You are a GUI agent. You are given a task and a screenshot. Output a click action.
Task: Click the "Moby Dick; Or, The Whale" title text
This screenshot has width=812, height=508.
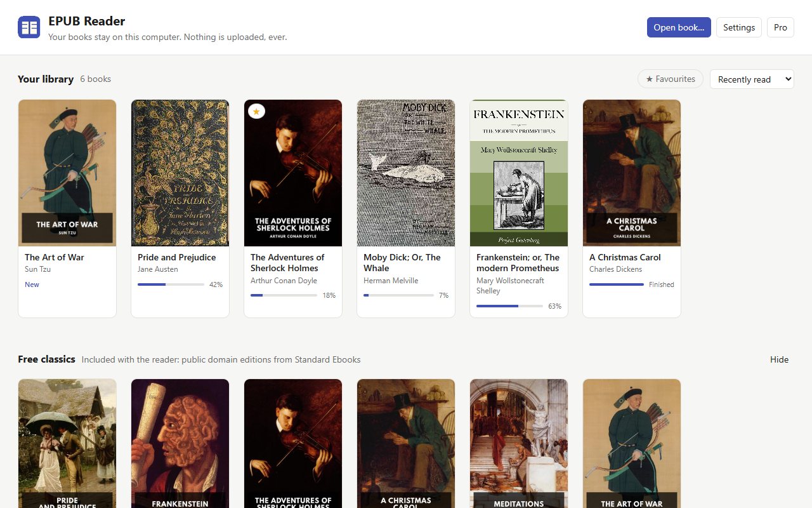point(402,263)
